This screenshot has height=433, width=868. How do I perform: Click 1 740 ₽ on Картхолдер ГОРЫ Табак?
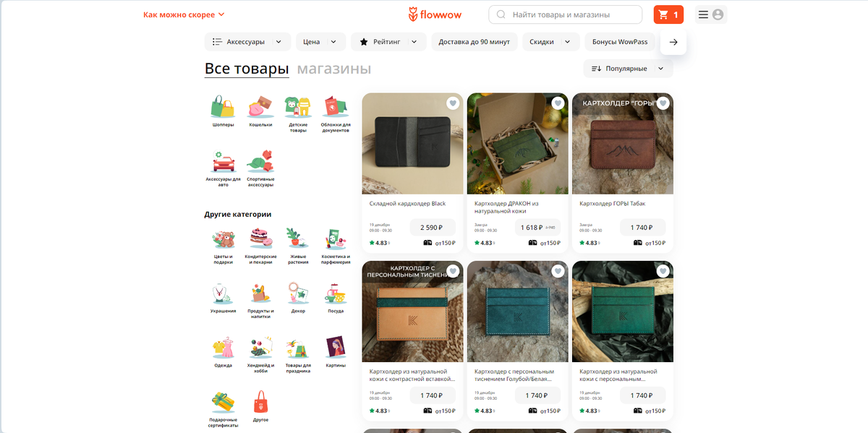click(642, 228)
